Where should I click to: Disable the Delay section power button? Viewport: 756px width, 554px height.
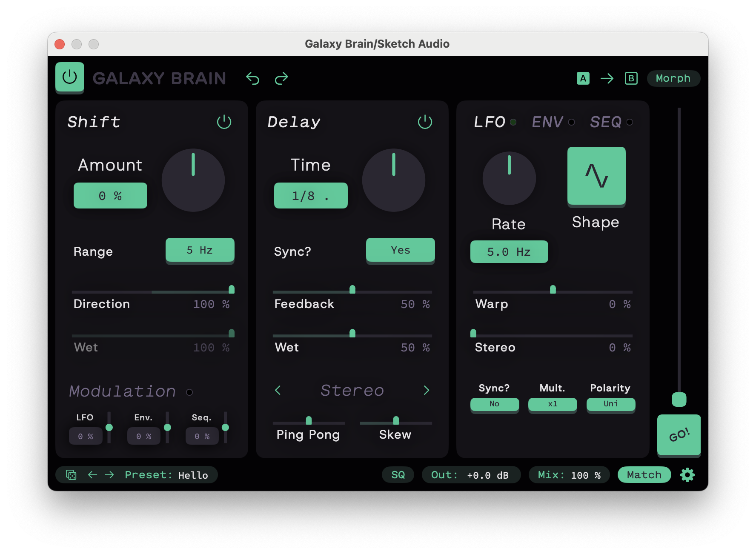coord(424,122)
